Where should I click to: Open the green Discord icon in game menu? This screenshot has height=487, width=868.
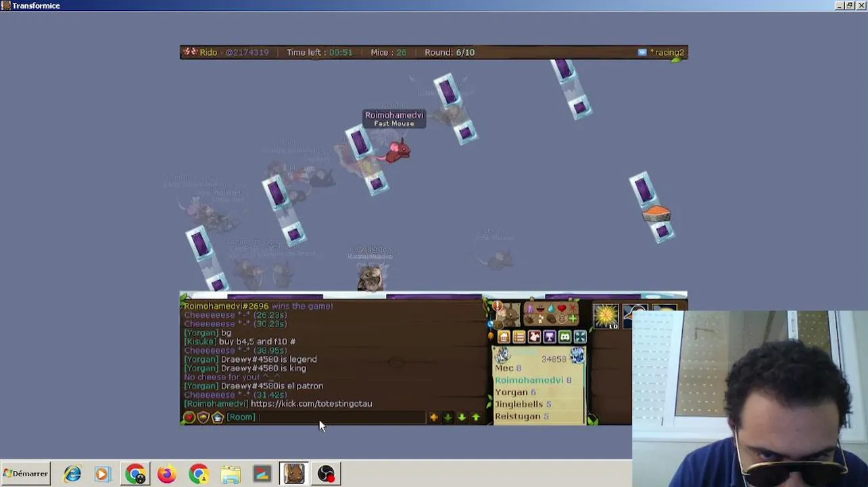tap(564, 337)
